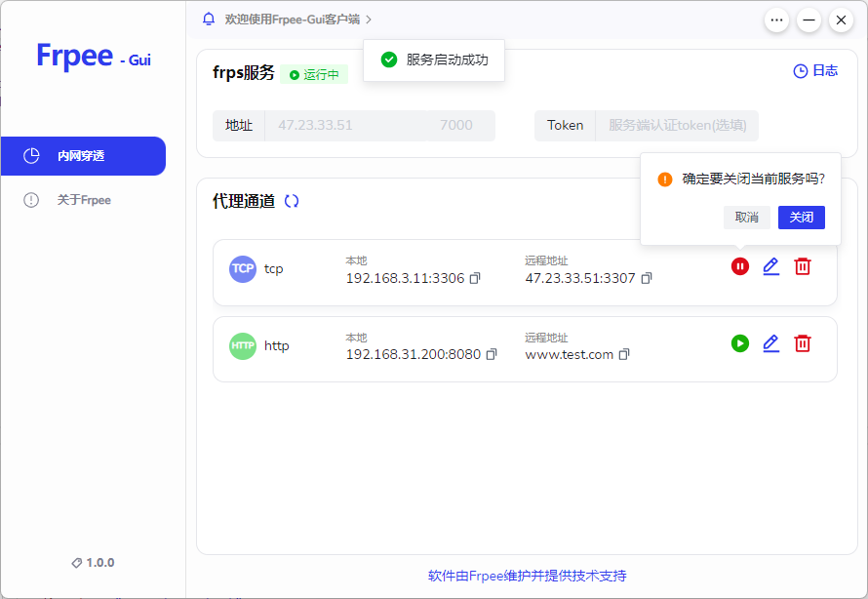
Task: Open the 日志 log viewer
Action: click(815, 71)
